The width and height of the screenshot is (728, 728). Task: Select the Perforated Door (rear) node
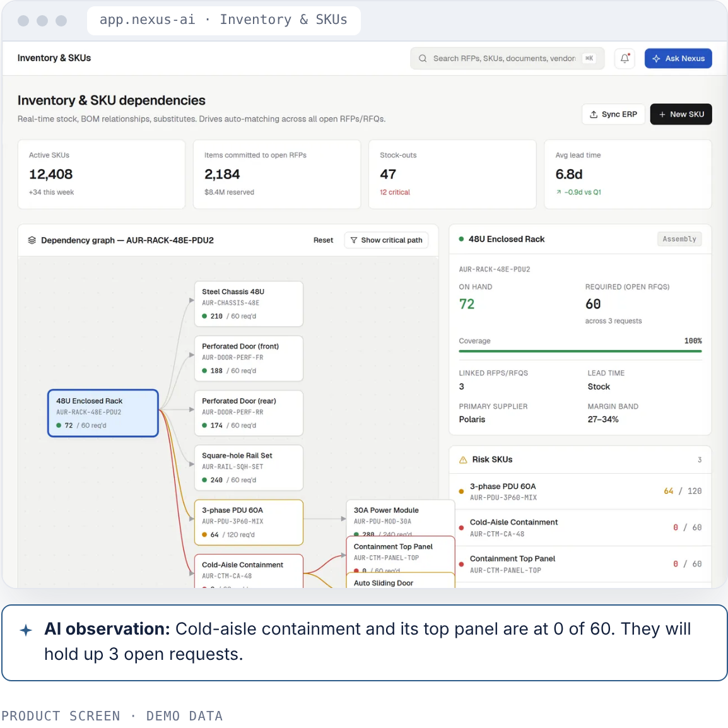pyautogui.click(x=249, y=413)
